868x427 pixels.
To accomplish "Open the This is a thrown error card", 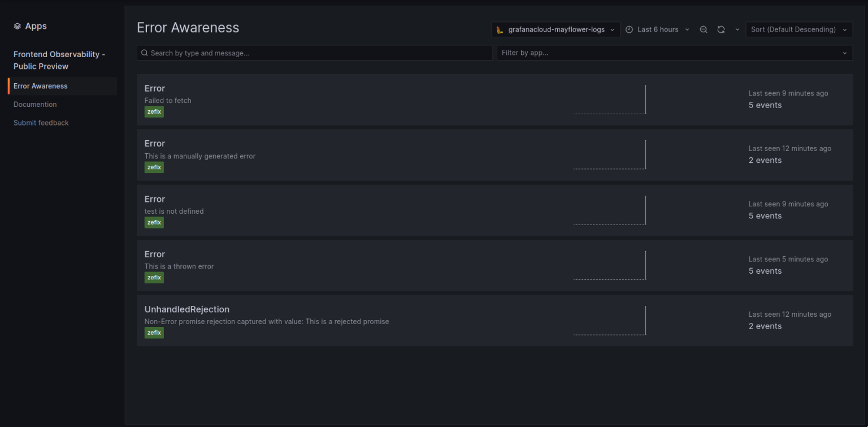I will coord(396,265).
